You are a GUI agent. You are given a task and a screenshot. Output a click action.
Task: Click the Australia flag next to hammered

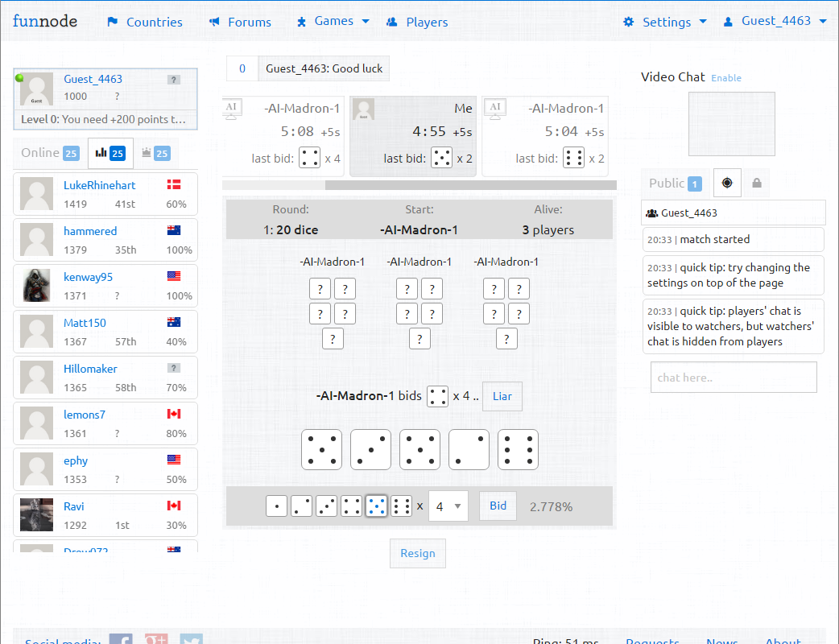[x=174, y=230]
